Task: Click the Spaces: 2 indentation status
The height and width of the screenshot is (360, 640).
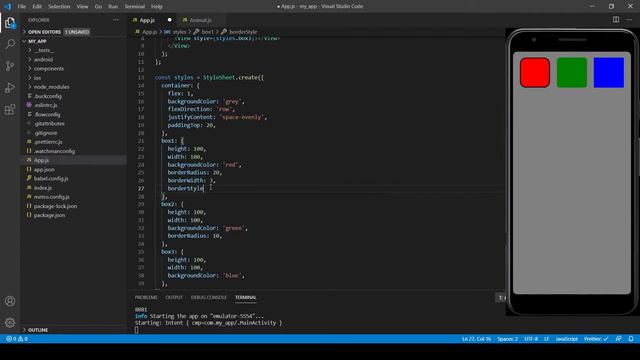Action: pyautogui.click(x=507, y=339)
